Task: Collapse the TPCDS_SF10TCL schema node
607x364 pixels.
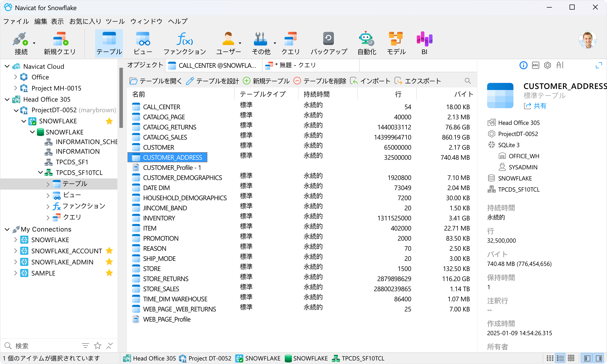Action: click(x=40, y=172)
